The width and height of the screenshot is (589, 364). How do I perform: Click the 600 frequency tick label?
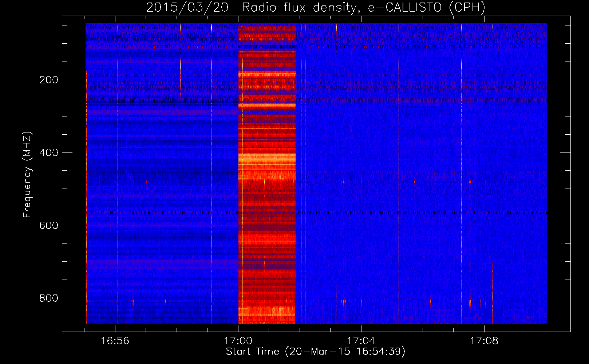pyautogui.click(x=49, y=226)
